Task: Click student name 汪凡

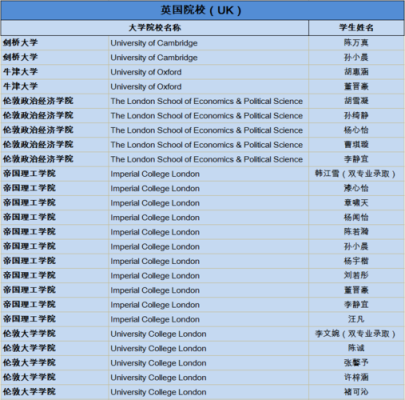Action: (356, 319)
